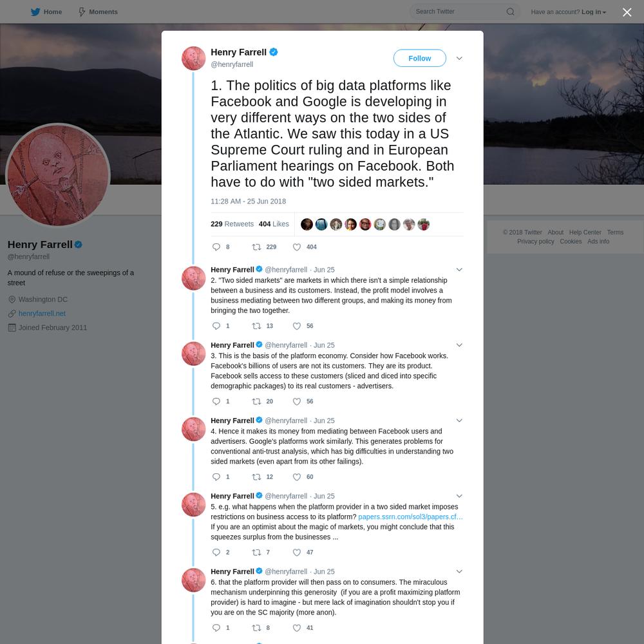Open the dropdown chevron beside Follow button
644x644 pixels.
tap(459, 59)
